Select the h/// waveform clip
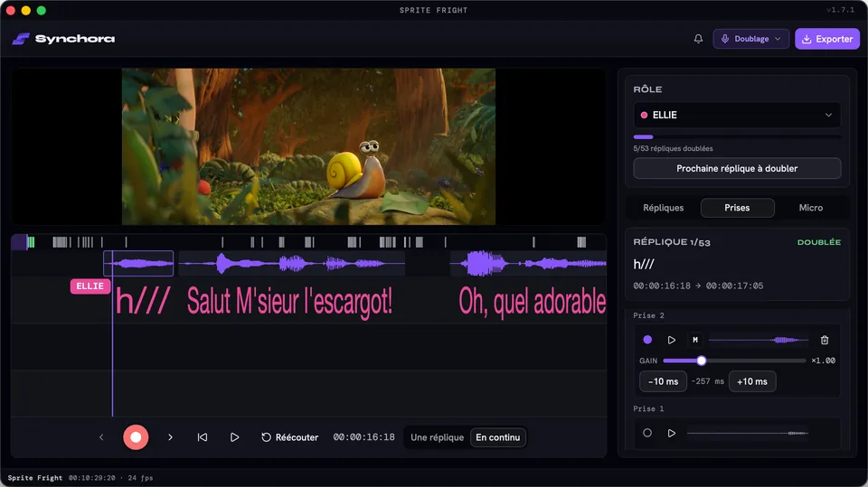The height and width of the screenshot is (487, 868). [x=138, y=264]
